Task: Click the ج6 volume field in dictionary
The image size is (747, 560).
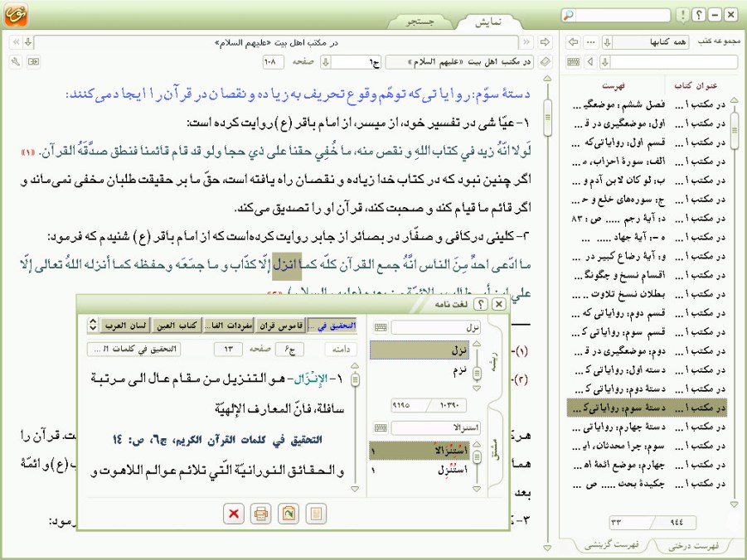Action: pos(289,349)
